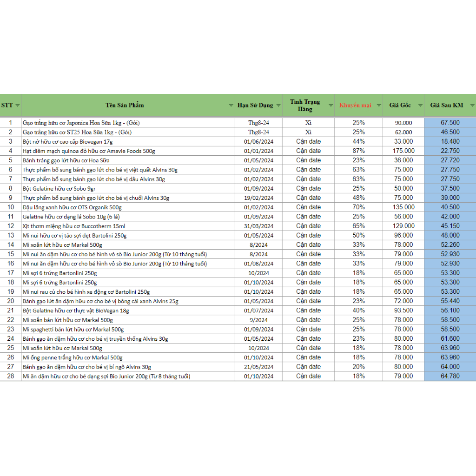Select cell Xịt thơm miệng hữu cơ Buccotherm 15ml
Screen dimensions: 476x476
point(128,226)
